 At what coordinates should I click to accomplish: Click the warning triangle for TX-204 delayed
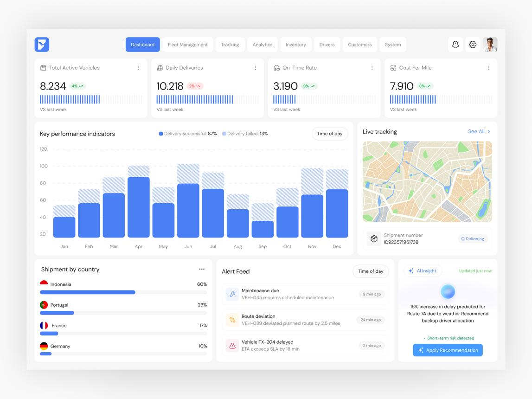click(232, 346)
